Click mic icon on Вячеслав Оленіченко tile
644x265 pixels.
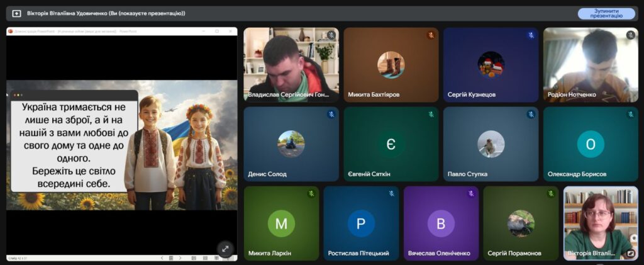click(470, 194)
